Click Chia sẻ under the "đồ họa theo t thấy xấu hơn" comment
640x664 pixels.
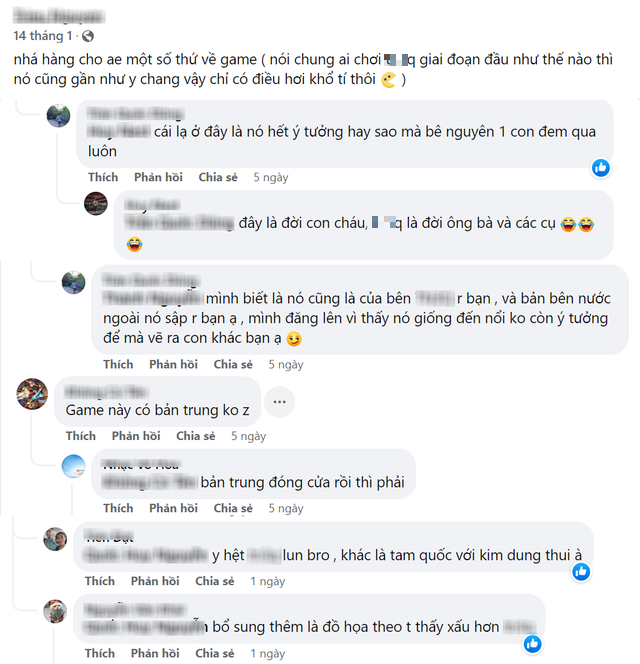[215, 653]
